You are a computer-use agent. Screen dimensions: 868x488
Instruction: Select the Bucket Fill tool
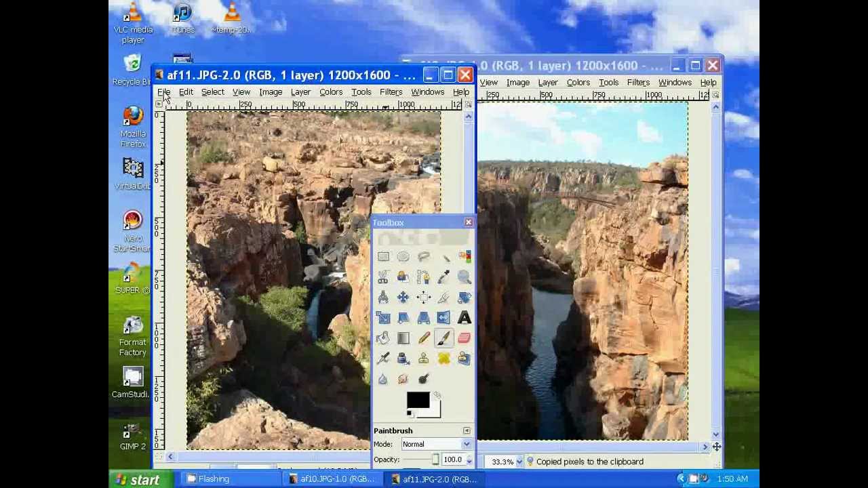coord(383,338)
